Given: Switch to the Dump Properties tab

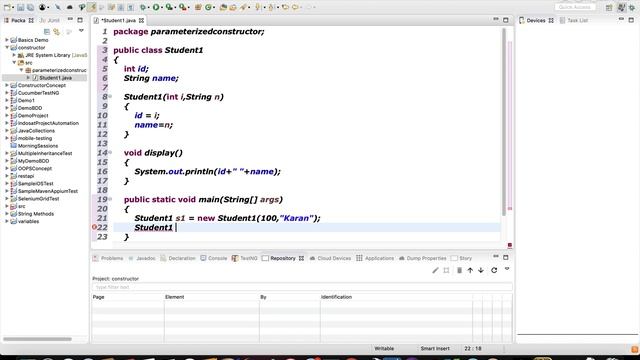Looking at the screenshot, I should 422,258.
